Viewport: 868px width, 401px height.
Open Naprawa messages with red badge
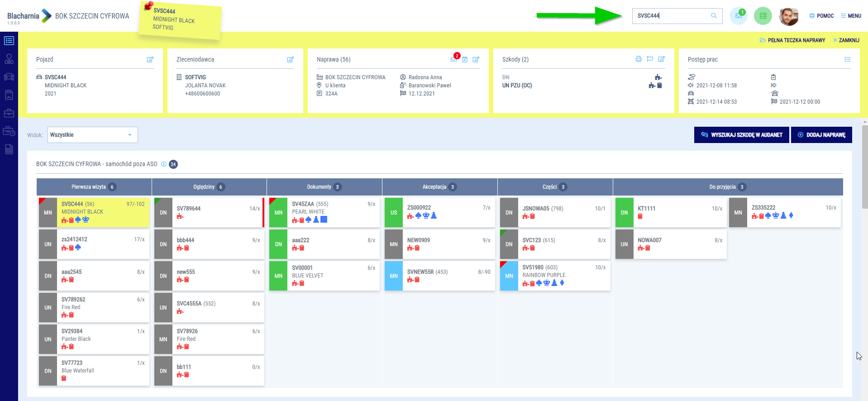coord(454,59)
